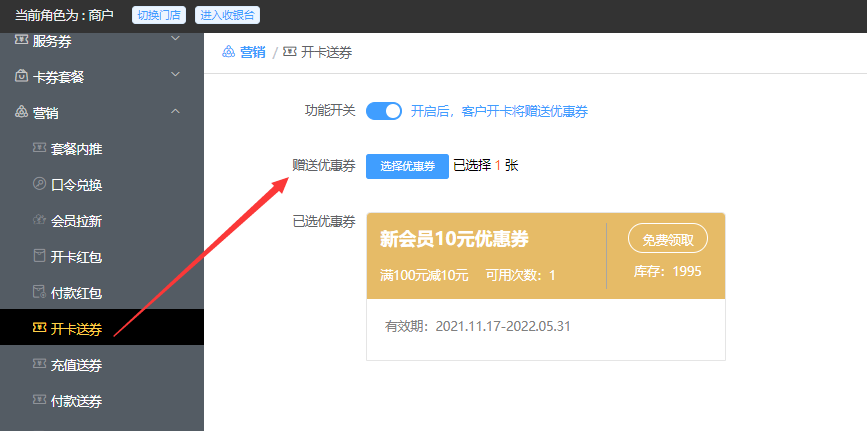Image resolution: width=867 pixels, height=431 pixels.
Task: Click the 付款红包 envelope icon
Action: [39, 292]
